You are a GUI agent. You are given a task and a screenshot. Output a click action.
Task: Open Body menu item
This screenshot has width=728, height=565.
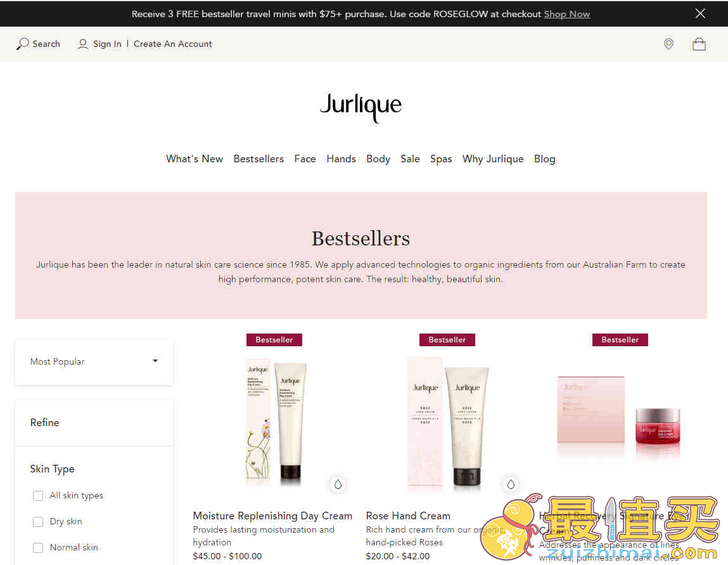[x=378, y=159]
